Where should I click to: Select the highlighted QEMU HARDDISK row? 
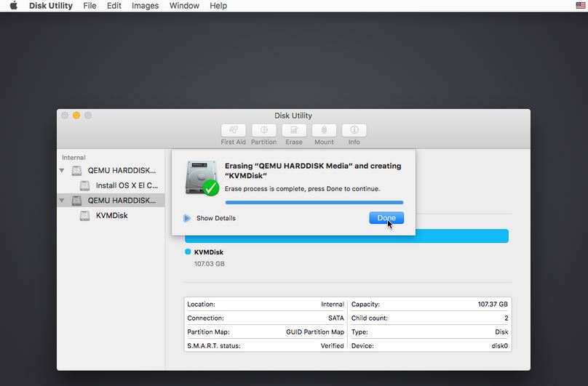coord(111,201)
